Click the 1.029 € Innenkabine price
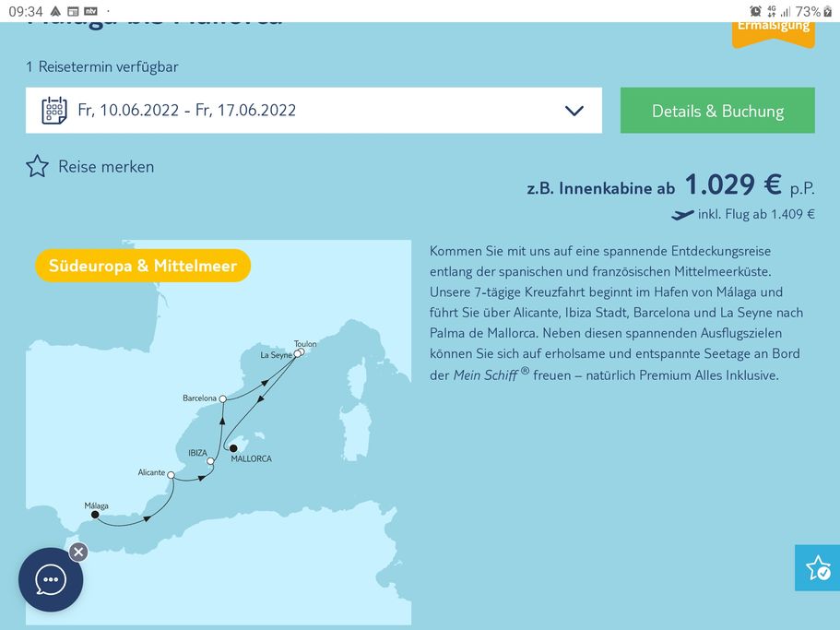 pos(732,184)
